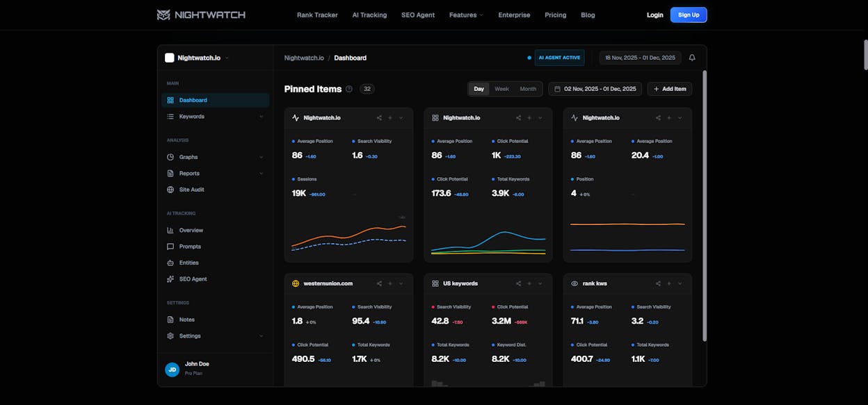Screen dimensions: 868x405
Task: Open the 02 Nov – 01 Dec date range picker
Action: coord(595,89)
